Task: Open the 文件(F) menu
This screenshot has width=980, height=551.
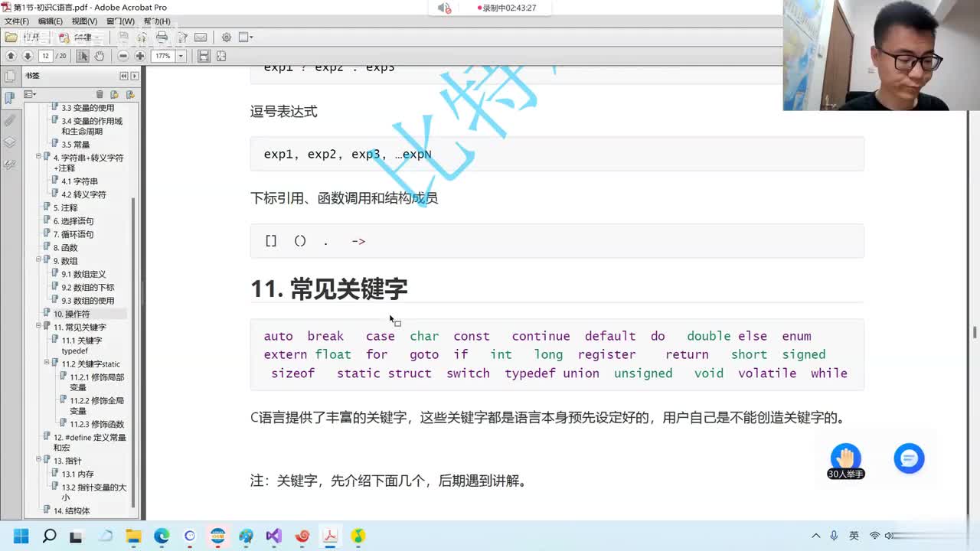Action: (17, 21)
